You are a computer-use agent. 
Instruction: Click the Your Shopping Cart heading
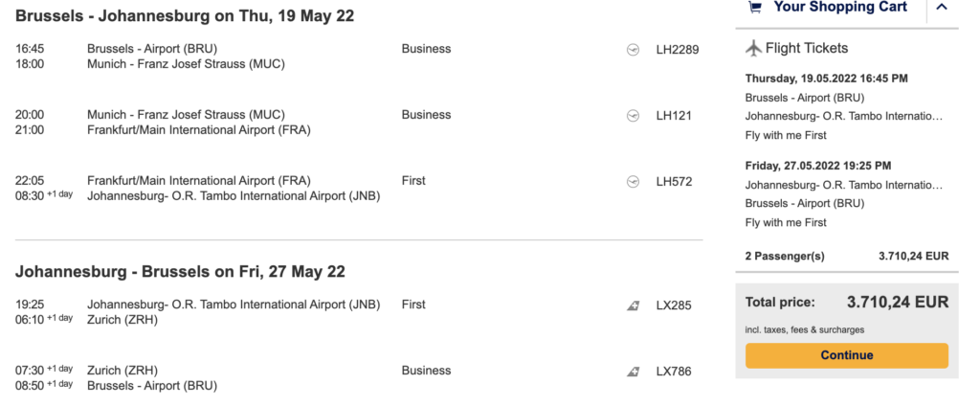[839, 8]
